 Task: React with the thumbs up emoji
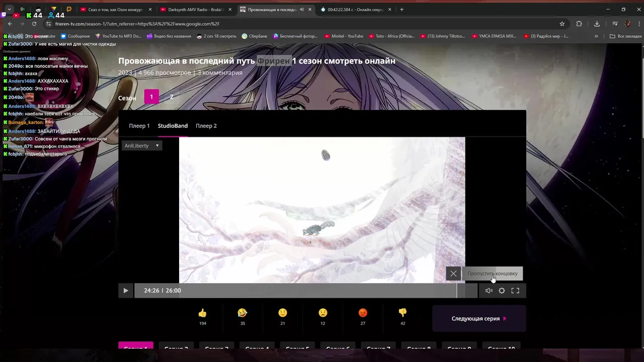point(202,313)
